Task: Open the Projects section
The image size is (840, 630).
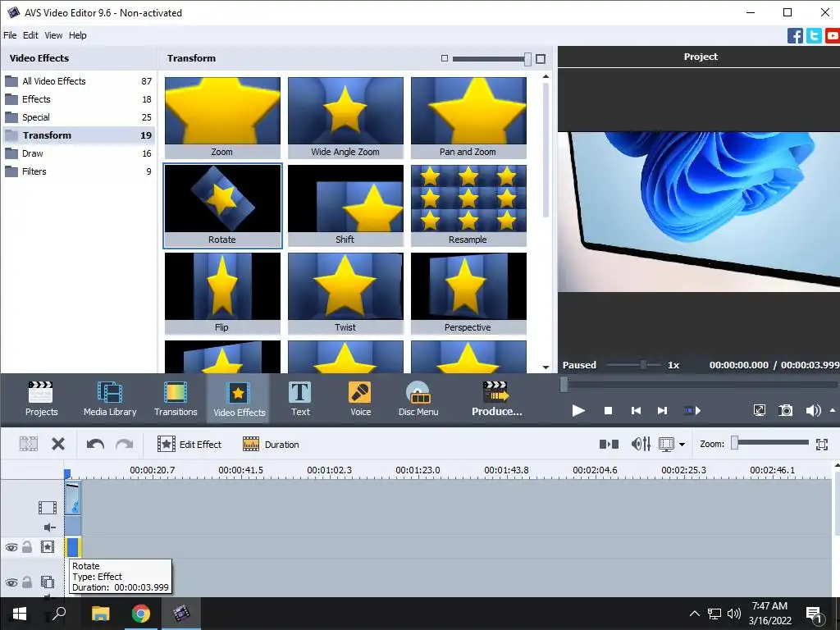Action: point(41,399)
